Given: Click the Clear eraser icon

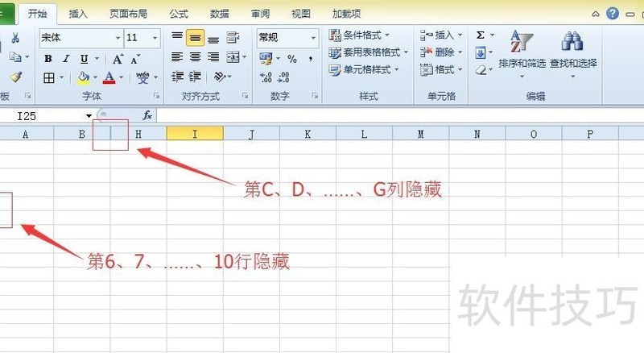Looking at the screenshot, I should 481,70.
